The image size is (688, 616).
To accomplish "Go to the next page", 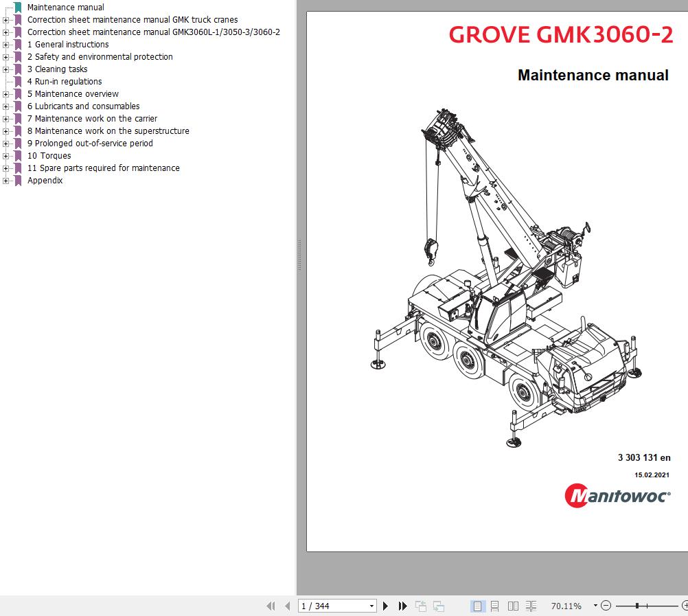I will pos(385,606).
